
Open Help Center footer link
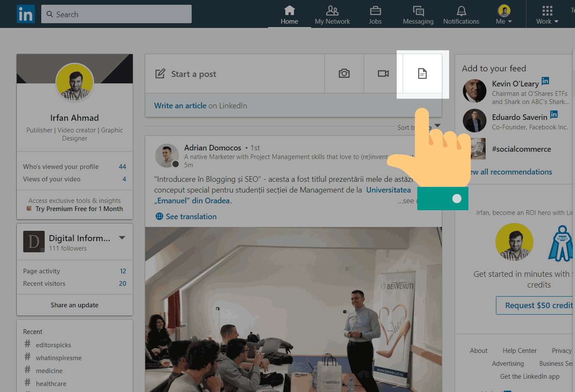coord(520,350)
